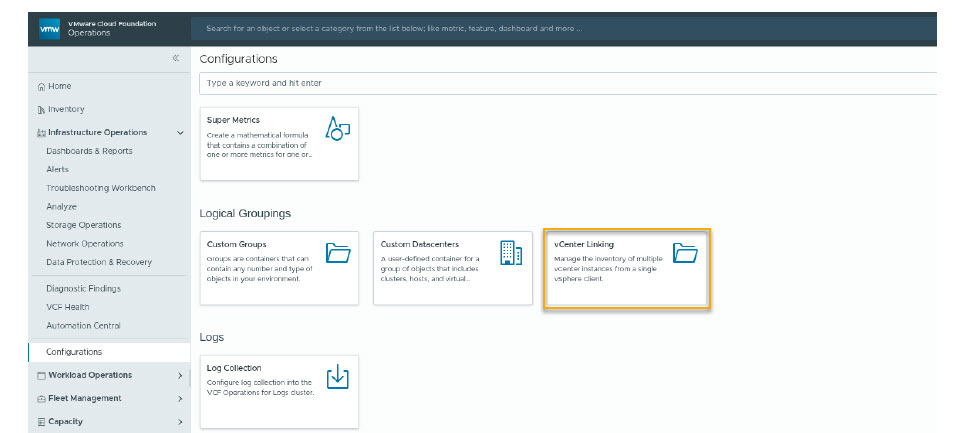Open Troubleshooting Workbench in sidebar

pos(100,188)
